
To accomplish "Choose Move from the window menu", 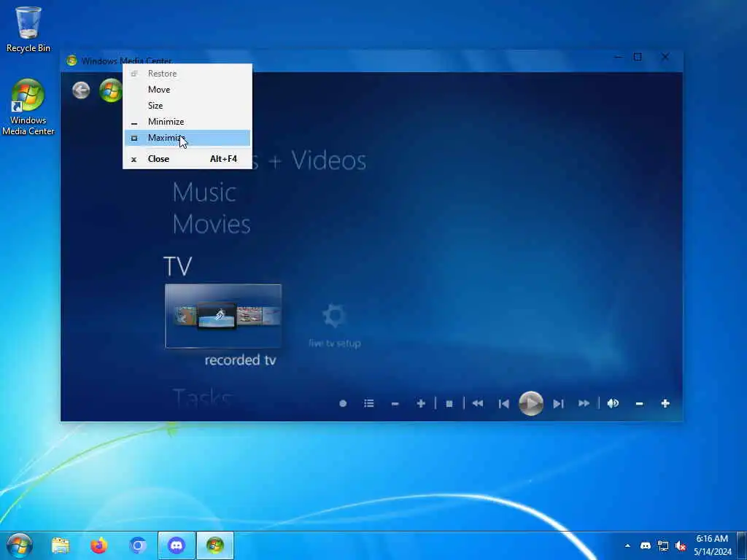I will coord(187,90).
